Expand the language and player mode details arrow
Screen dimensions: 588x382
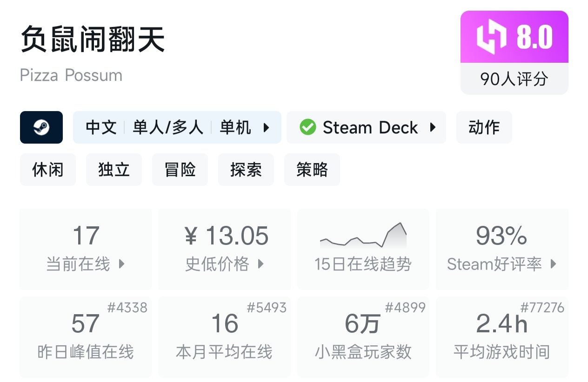(267, 127)
